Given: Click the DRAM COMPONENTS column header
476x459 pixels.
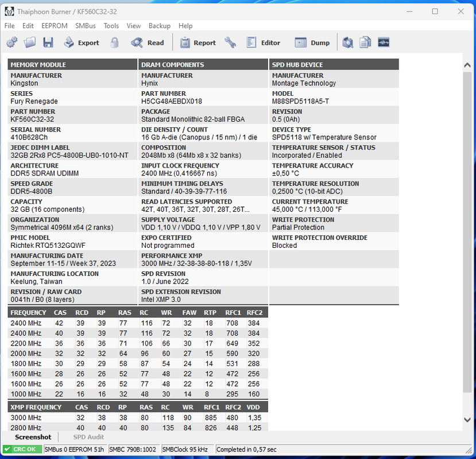Looking at the screenshot, I should tap(203, 65).
